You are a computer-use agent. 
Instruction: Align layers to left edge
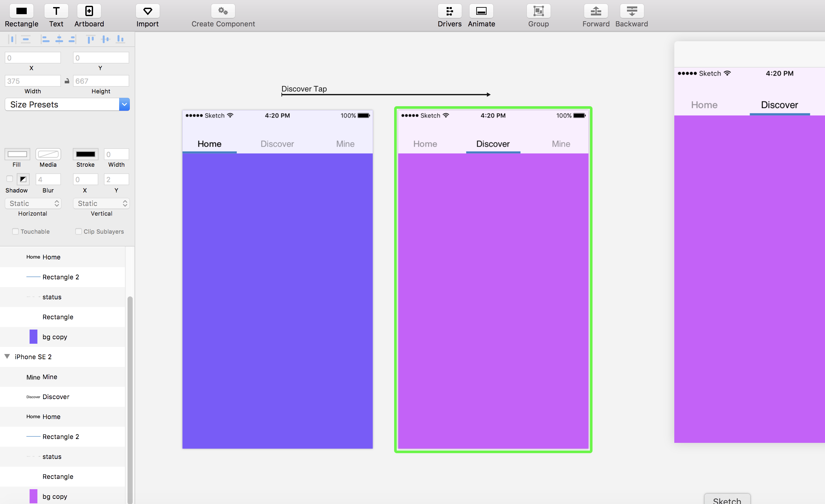(45, 39)
